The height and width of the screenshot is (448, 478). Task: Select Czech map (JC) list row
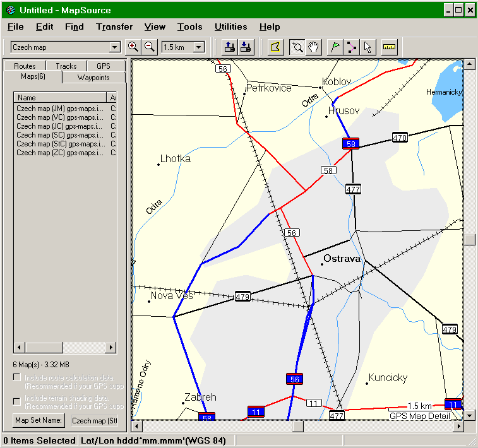(65, 126)
